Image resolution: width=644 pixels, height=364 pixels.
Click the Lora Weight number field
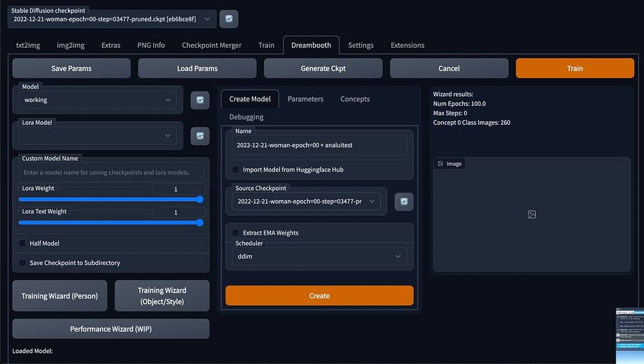point(178,189)
